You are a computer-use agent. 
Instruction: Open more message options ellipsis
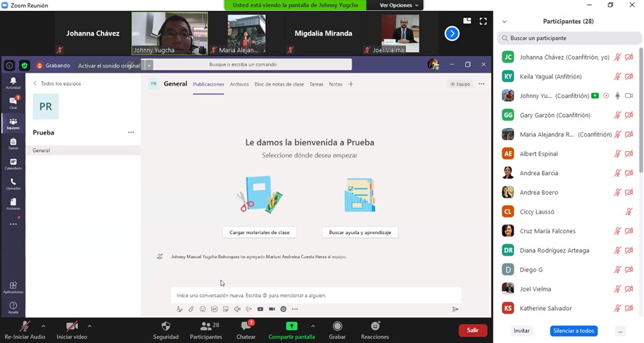(295, 309)
